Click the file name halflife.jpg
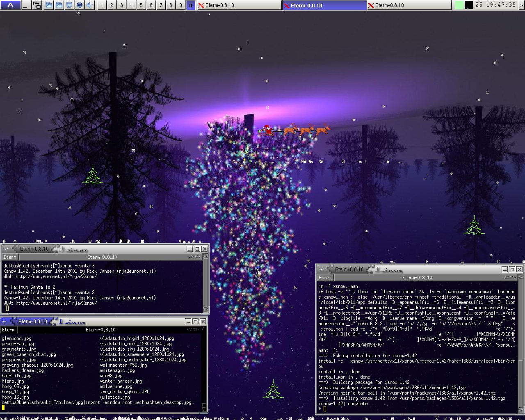 16,376
